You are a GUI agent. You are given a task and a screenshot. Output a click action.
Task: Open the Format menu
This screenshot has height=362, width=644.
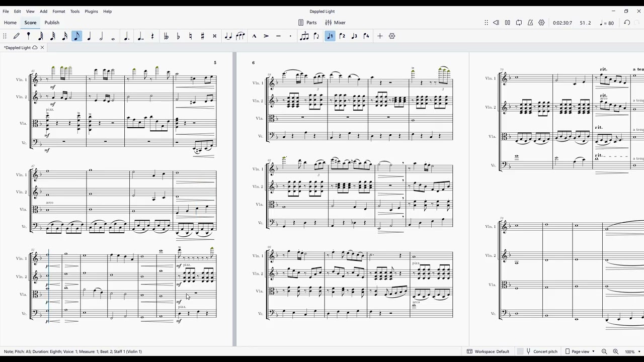(x=59, y=11)
